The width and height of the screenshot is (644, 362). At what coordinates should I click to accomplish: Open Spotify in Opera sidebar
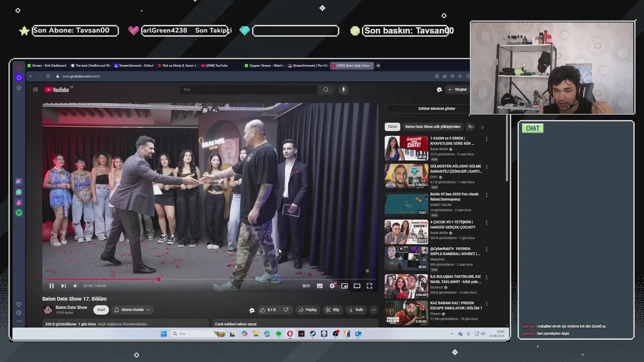point(19,213)
